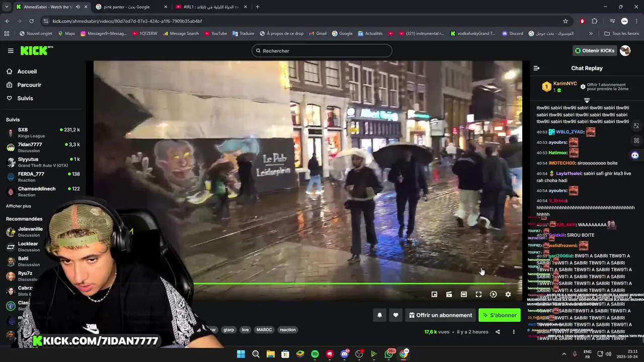Click Offrir un abonnement button
Image resolution: width=644 pixels, height=362 pixels.
pos(440,315)
